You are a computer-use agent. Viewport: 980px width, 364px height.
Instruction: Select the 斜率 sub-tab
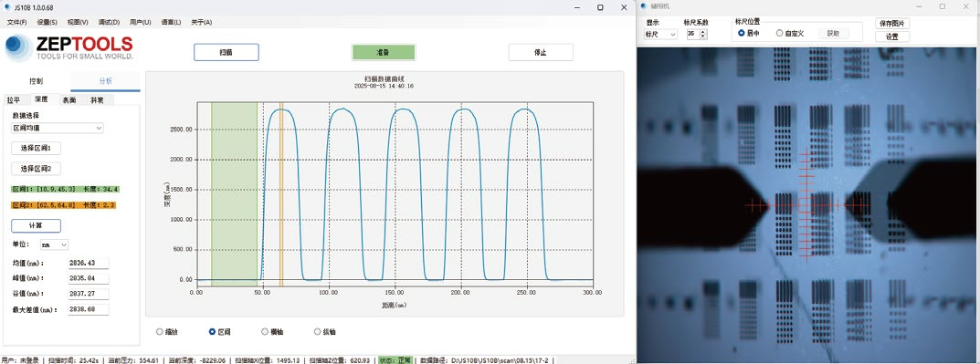(98, 99)
